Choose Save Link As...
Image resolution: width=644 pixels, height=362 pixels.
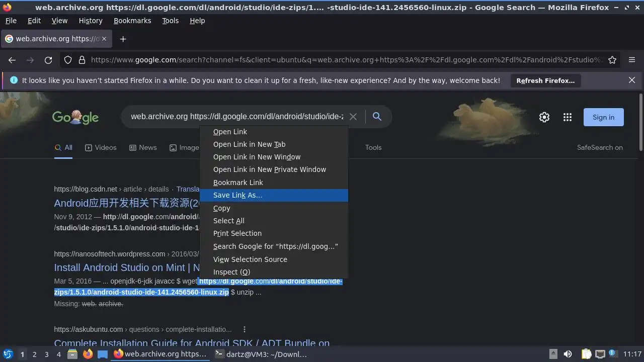[274, 195]
